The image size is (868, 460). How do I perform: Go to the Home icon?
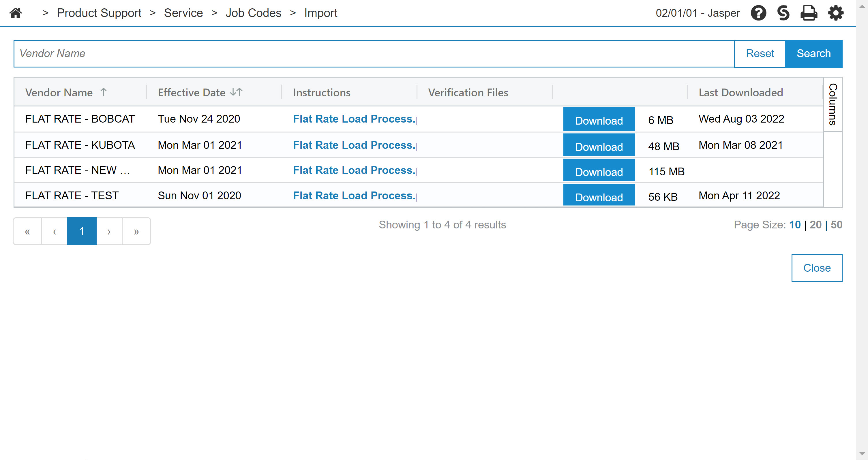[16, 13]
